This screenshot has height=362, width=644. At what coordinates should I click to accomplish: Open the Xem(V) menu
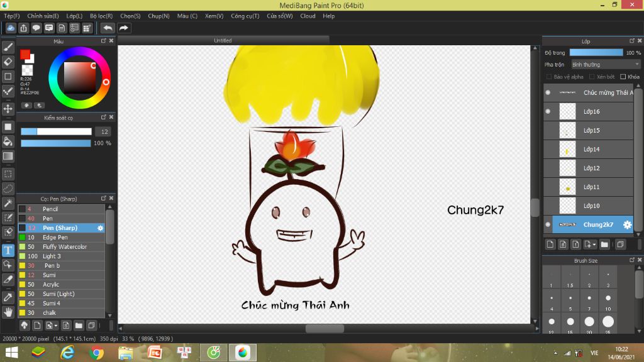(x=214, y=16)
